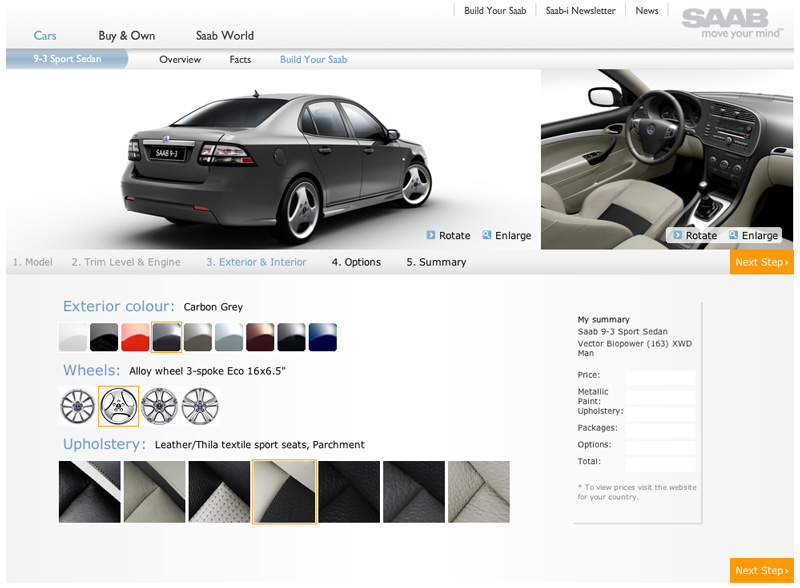Image resolution: width=800 pixels, height=588 pixels.
Task: Choose the red exterior colour swatch
Action: pos(135,337)
